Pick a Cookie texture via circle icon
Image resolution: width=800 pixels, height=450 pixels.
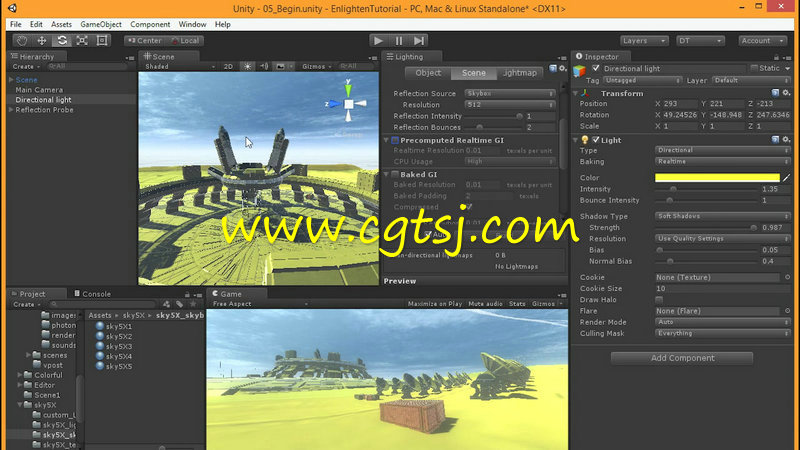787,277
